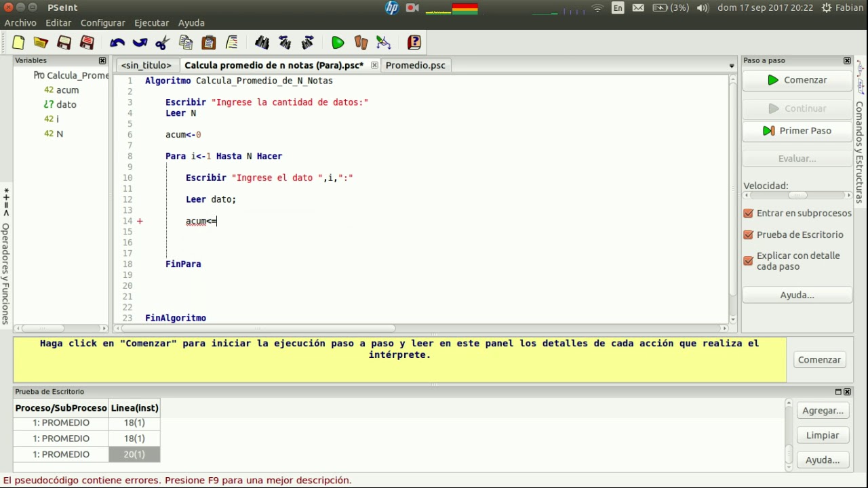Open help with the book icon
The width and height of the screenshot is (868, 488).
pyautogui.click(x=414, y=43)
